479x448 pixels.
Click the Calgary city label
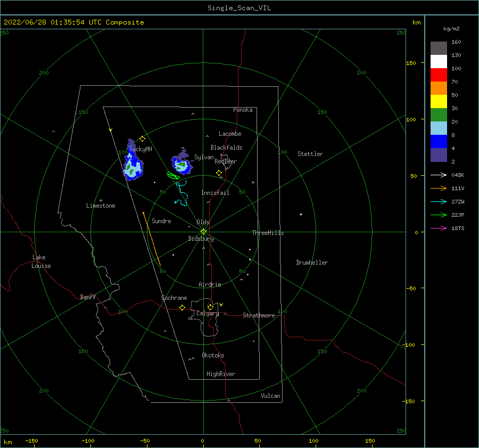point(208,313)
